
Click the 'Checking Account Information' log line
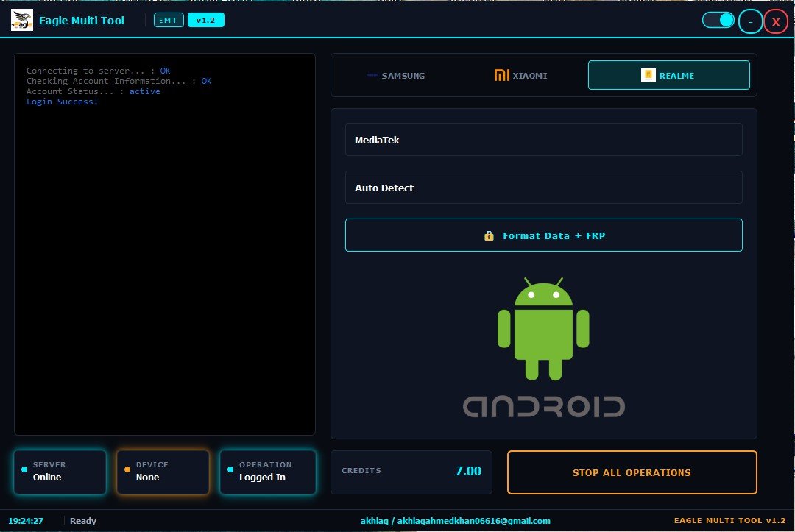[x=119, y=81]
